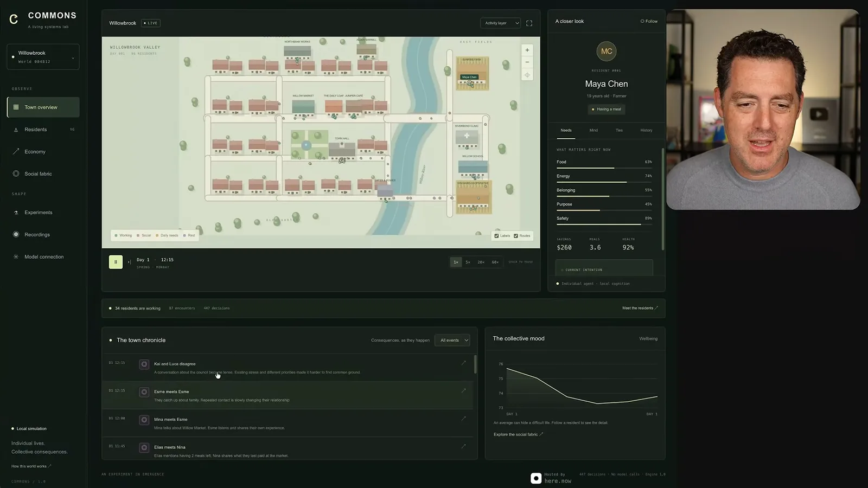Click How this world works link
This screenshot has height=488, width=868.
coord(31,466)
